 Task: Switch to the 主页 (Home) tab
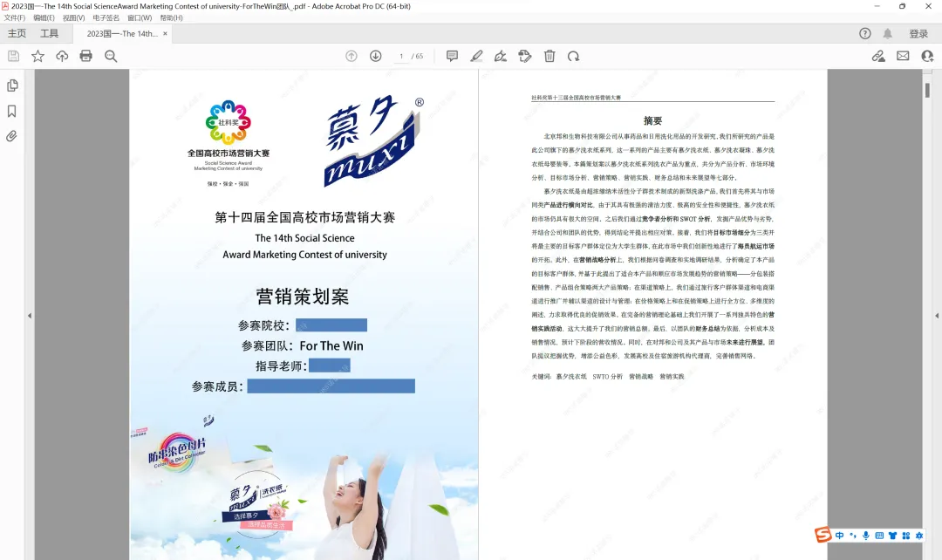(x=17, y=33)
